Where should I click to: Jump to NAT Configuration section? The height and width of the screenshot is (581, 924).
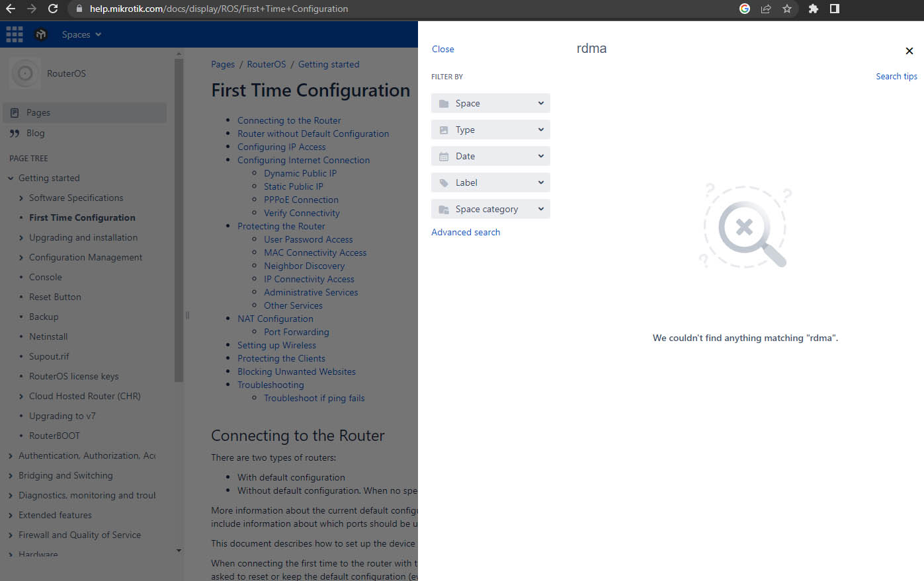pos(275,319)
